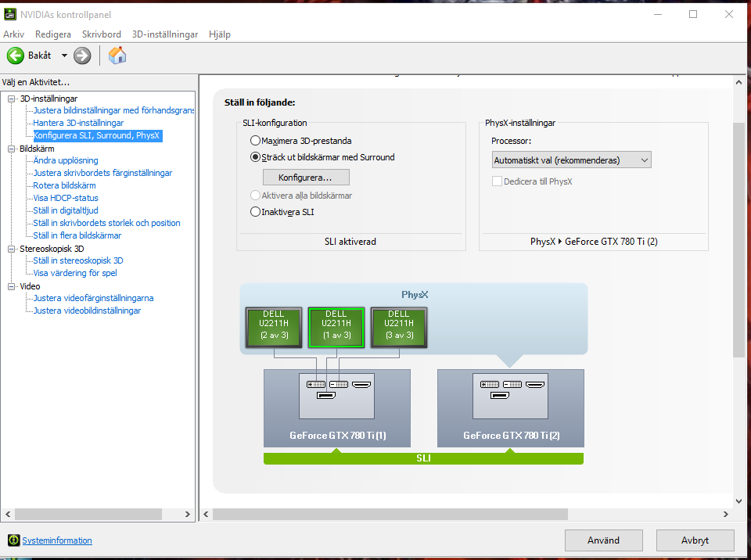The width and height of the screenshot is (751, 560).
Task: Open Justera skrivbordets färginställningar
Action: (x=102, y=173)
